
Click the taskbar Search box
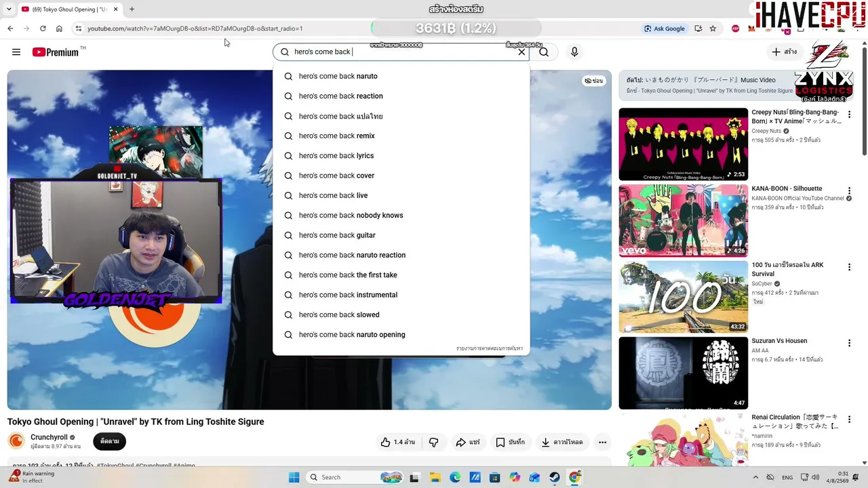pyautogui.click(x=354, y=477)
